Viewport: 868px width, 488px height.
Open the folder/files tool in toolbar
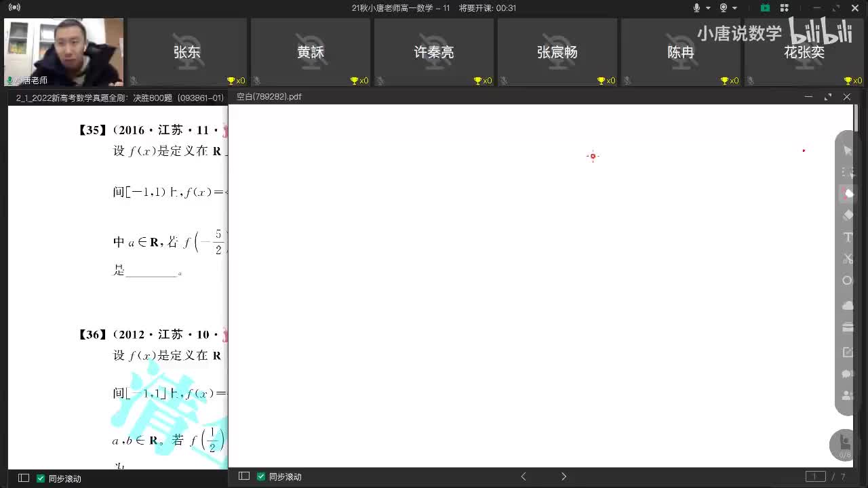click(x=847, y=327)
